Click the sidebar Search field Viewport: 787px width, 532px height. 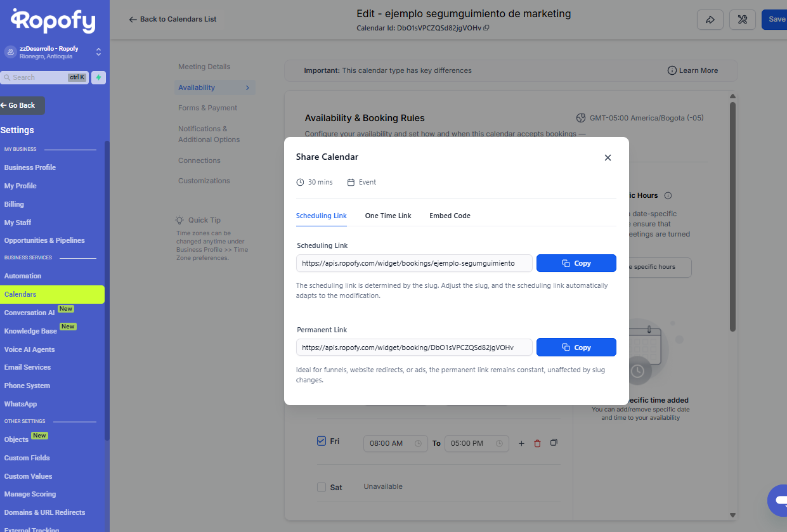(39, 77)
